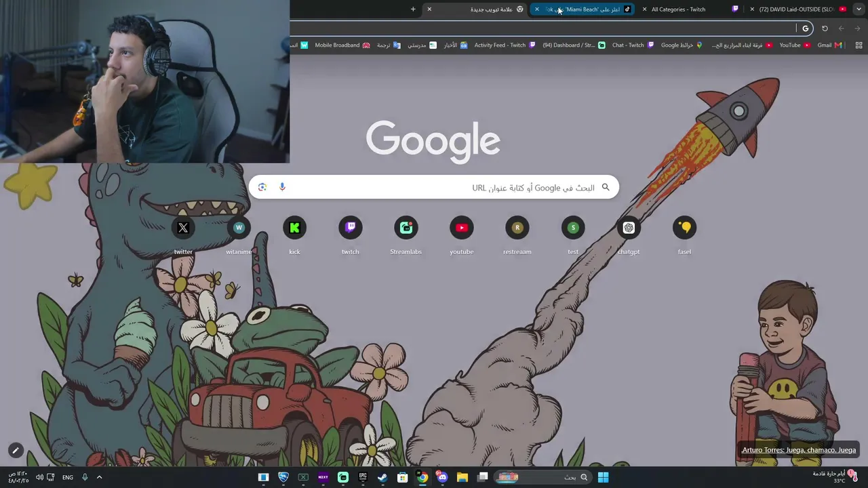Start voice search with microphone icon
The image size is (868, 488).
(x=282, y=187)
